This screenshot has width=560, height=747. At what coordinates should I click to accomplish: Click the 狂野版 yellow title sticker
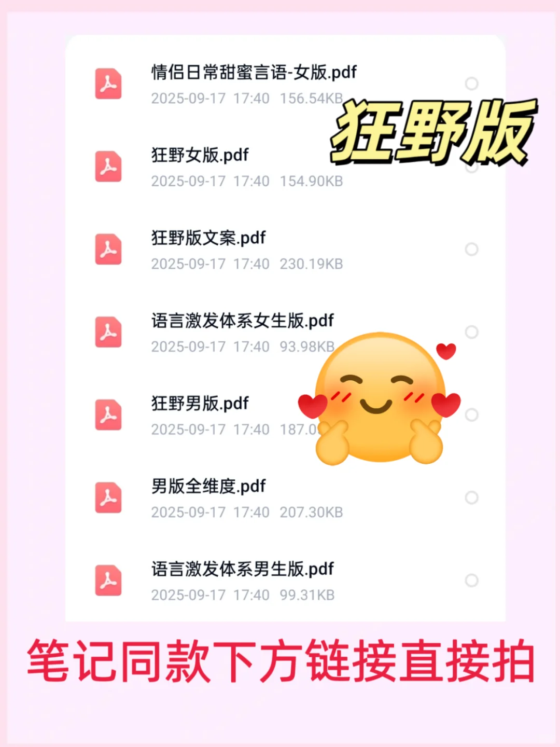tap(435, 132)
